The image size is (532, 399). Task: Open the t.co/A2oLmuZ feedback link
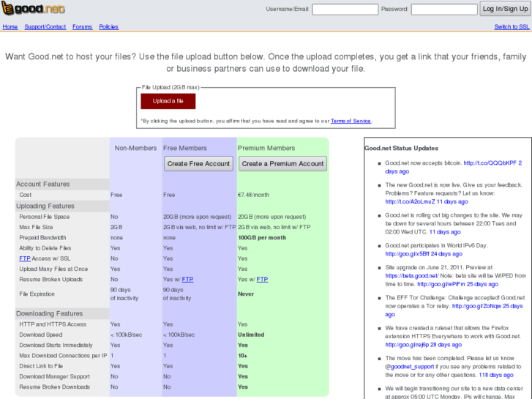click(x=410, y=202)
